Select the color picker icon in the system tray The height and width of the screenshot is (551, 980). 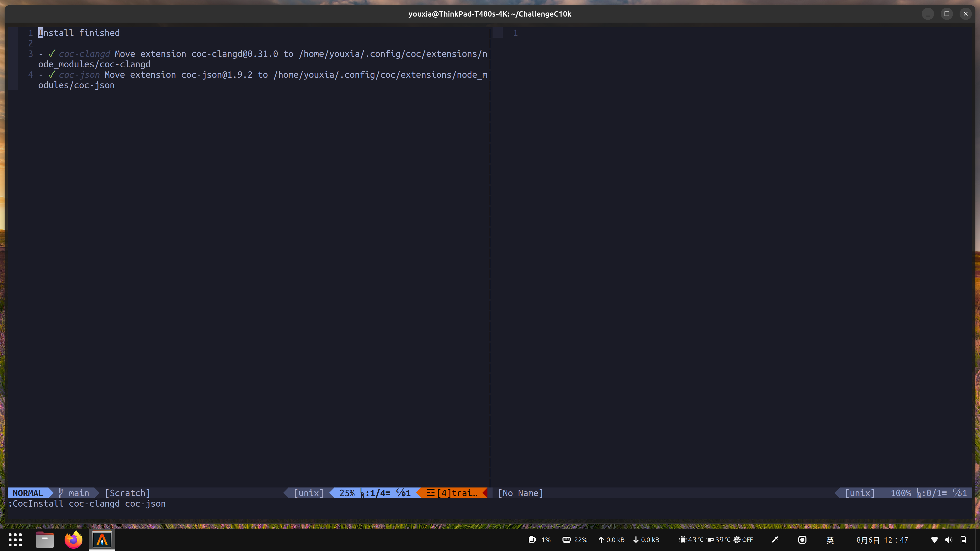click(x=775, y=539)
